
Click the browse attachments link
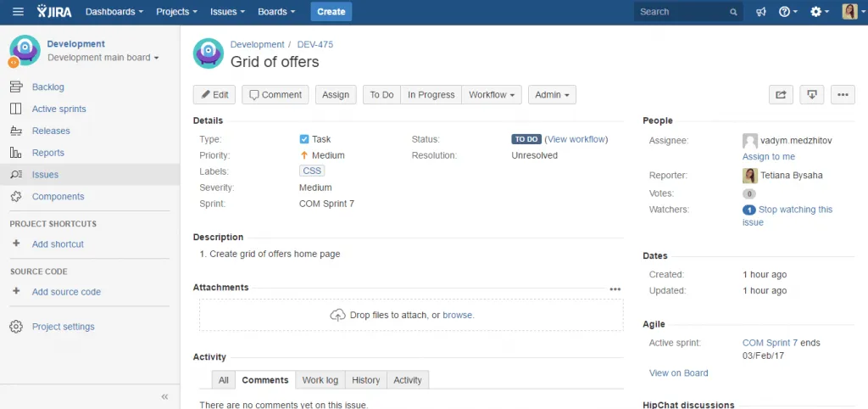coord(457,316)
